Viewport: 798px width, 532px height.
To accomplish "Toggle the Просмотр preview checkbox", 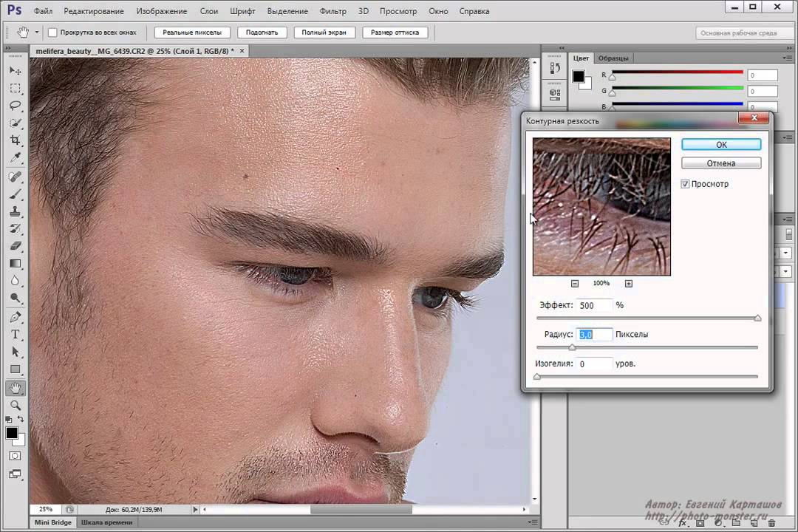I will pos(685,184).
